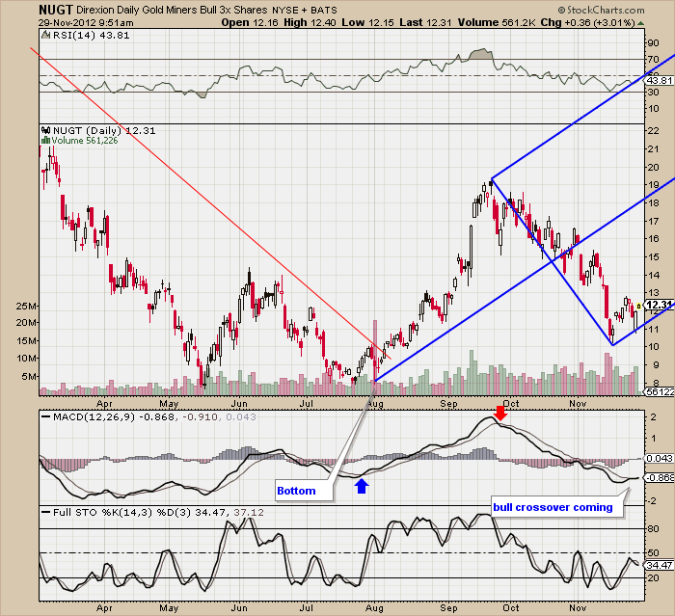Click the 'Open 12.16' value
Screen dimensions: 675x616
[250, 23]
